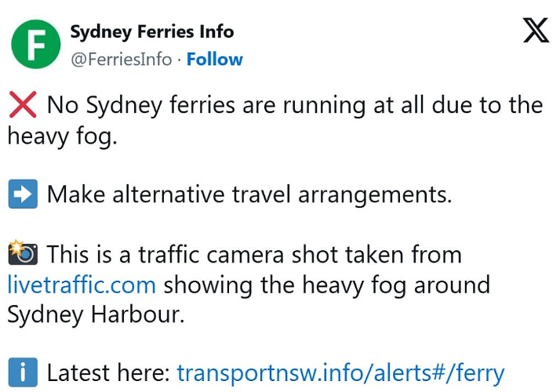
Task: Open the transportnsw.info/alerts#/ferry link
Action: [x=340, y=373]
